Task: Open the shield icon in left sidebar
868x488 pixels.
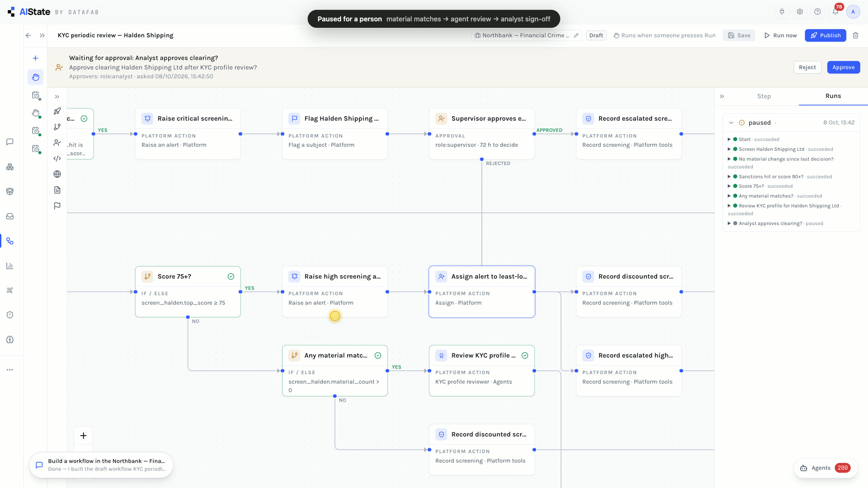Action: [9, 315]
